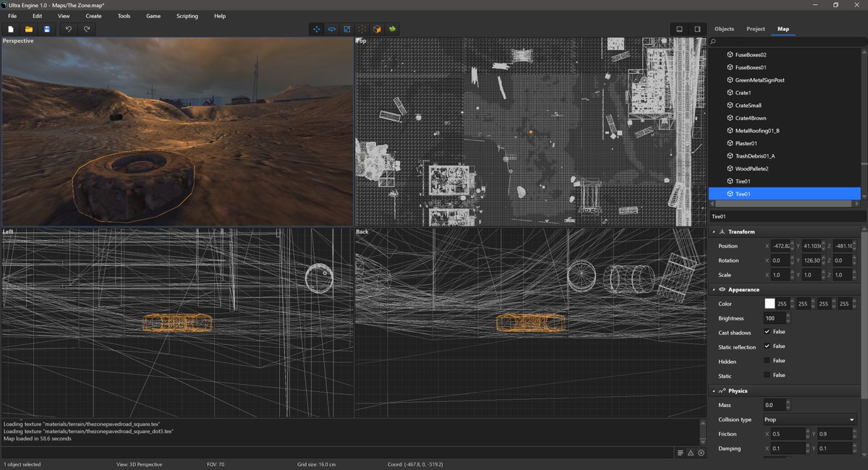Viewport: 868px width, 470px height.
Task: Toggle the Cast shadows checkbox
Action: (x=767, y=332)
